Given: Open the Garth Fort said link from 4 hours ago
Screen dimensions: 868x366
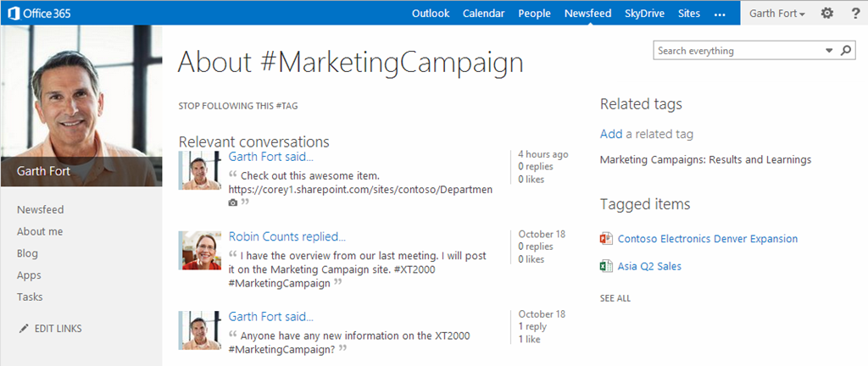Looking at the screenshot, I should tap(271, 157).
